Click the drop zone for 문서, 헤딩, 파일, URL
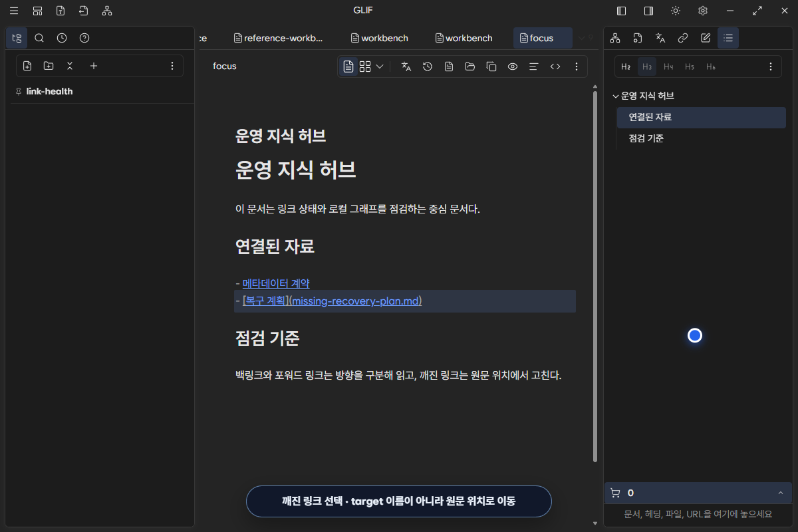This screenshot has width=798, height=532. tap(698, 514)
